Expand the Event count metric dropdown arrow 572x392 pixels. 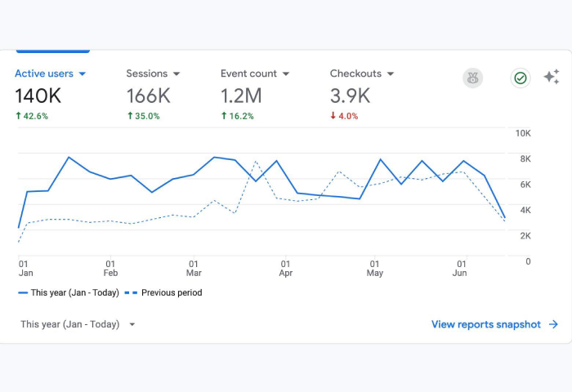click(286, 73)
